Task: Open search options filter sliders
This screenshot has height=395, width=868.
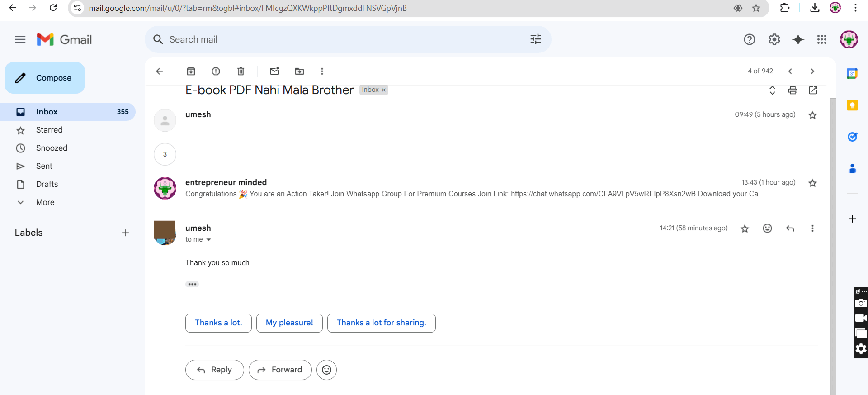Action: click(535, 39)
